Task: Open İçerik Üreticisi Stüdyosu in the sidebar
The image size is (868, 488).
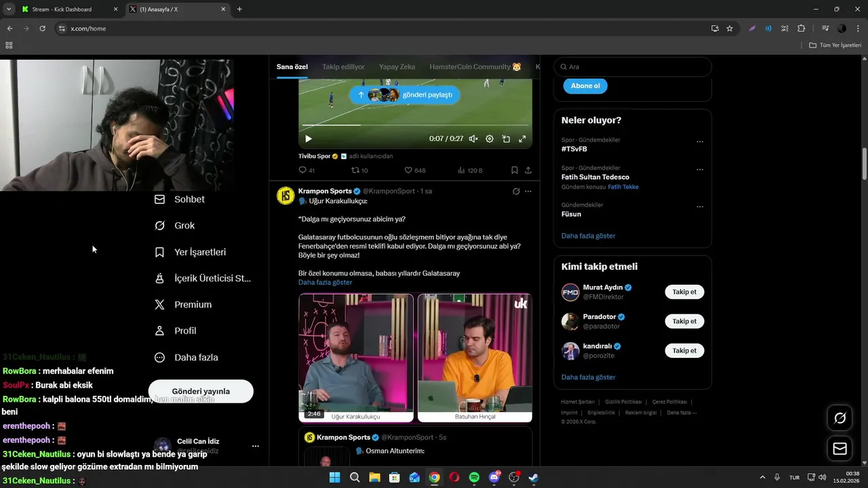Action: tap(203, 278)
